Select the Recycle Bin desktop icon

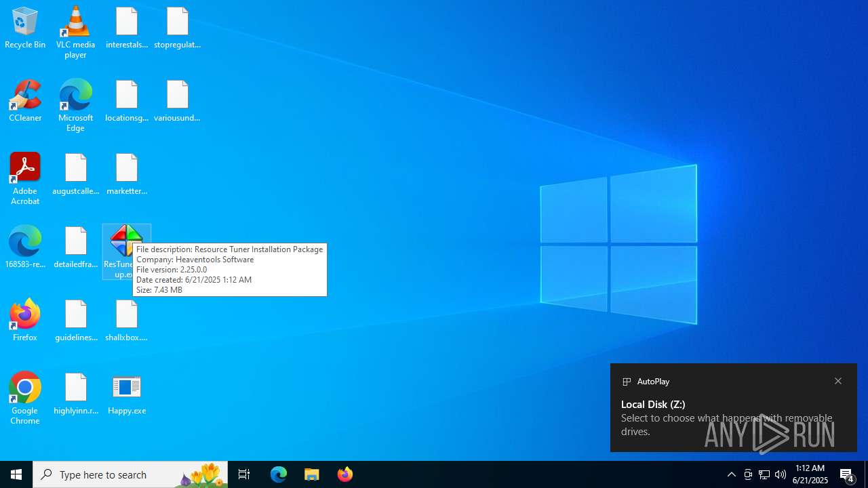click(x=25, y=28)
